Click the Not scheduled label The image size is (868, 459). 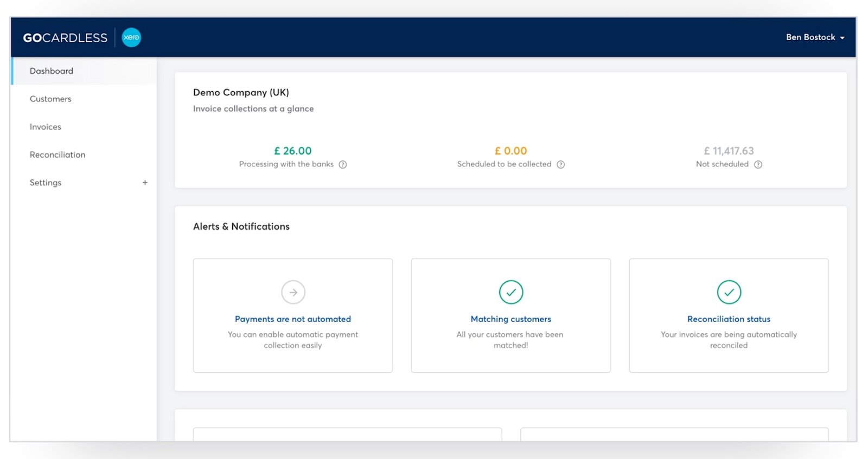[722, 164]
